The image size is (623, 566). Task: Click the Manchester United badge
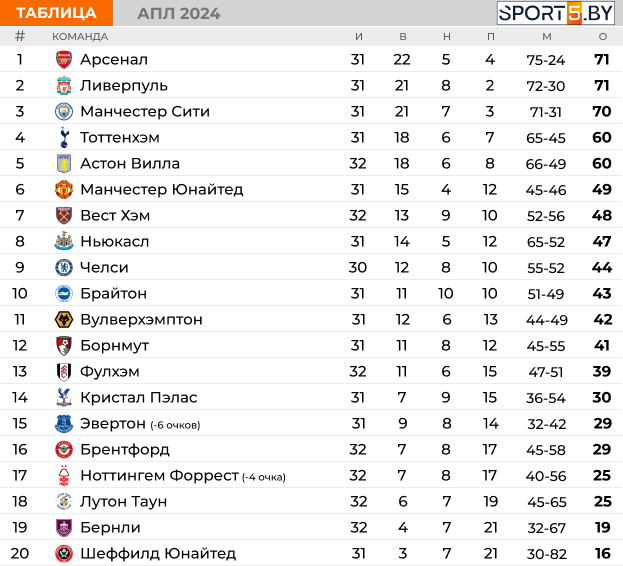coord(64,189)
